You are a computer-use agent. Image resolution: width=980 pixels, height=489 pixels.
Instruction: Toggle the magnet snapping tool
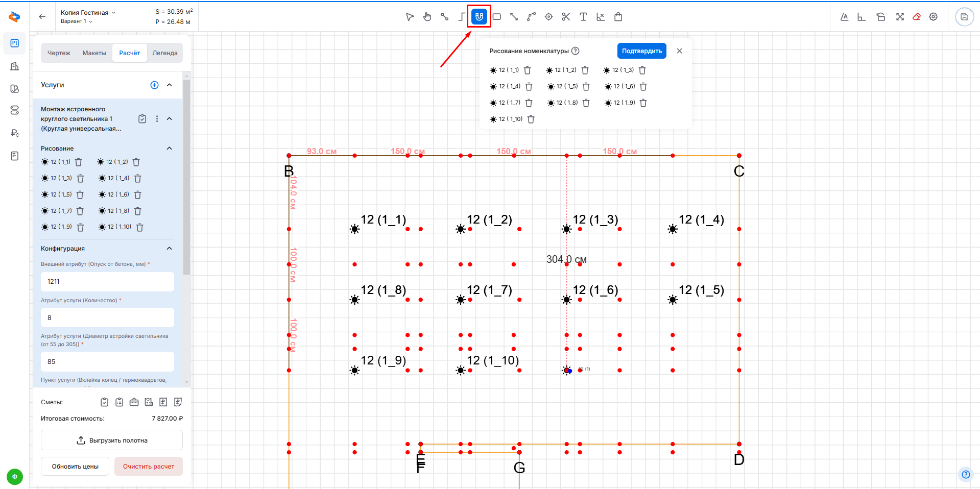pyautogui.click(x=479, y=17)
